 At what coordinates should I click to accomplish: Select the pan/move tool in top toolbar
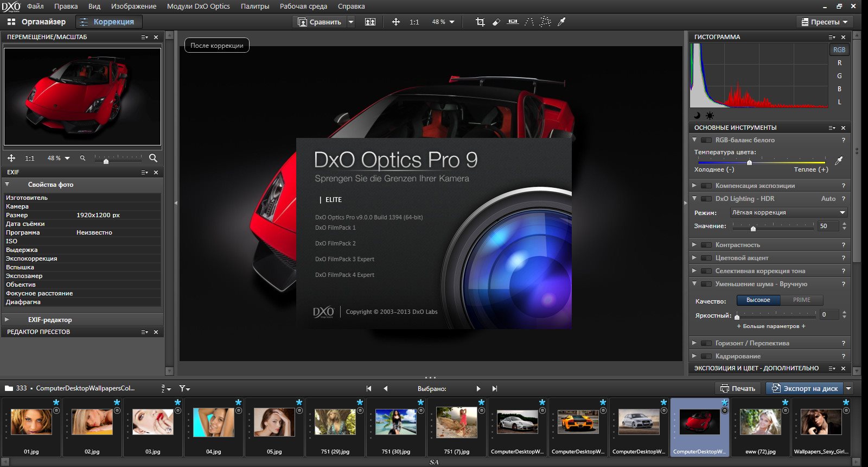pos(396,22)
